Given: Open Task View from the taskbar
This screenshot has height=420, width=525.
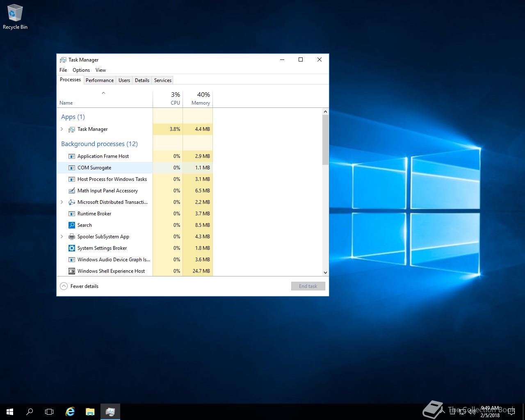Looking at the screenshot, I should [49, 411].
